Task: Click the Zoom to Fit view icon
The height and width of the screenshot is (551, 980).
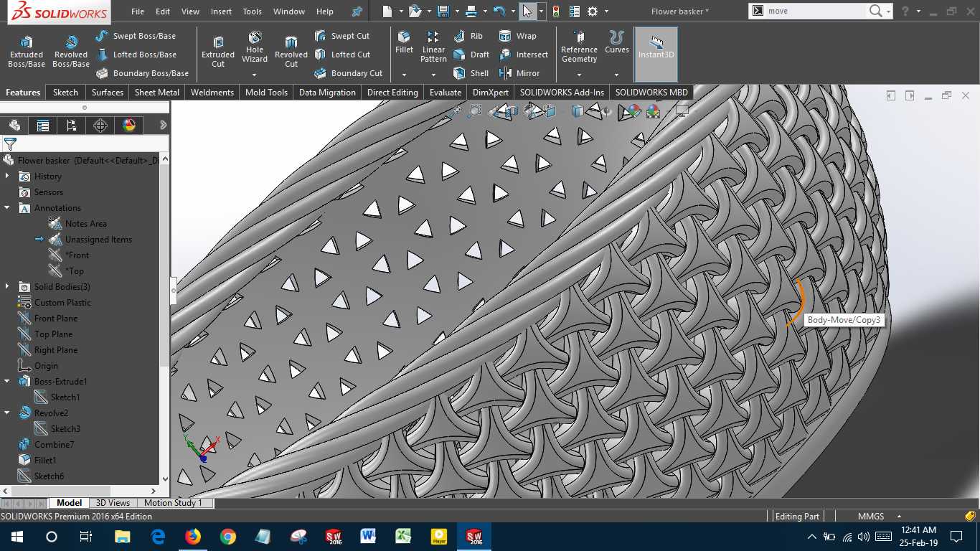Action: pyautogui.click(x=456, y=110)
